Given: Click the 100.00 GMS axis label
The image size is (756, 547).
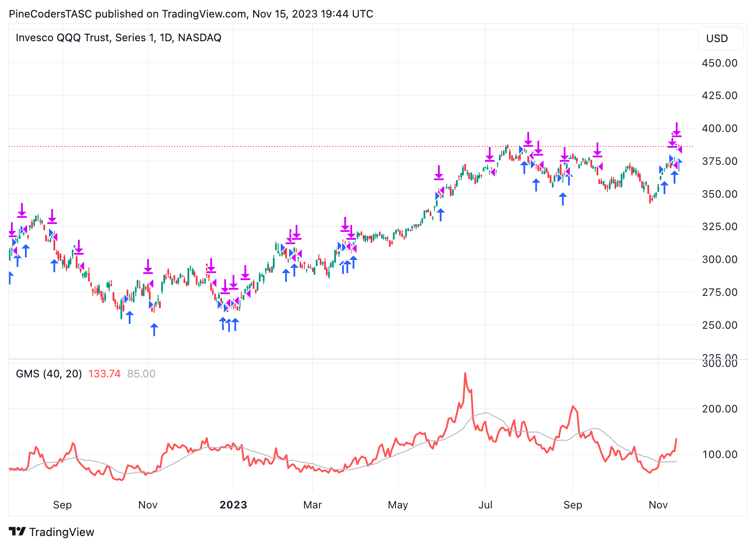Looking at the screenshot, I should 720,455.
